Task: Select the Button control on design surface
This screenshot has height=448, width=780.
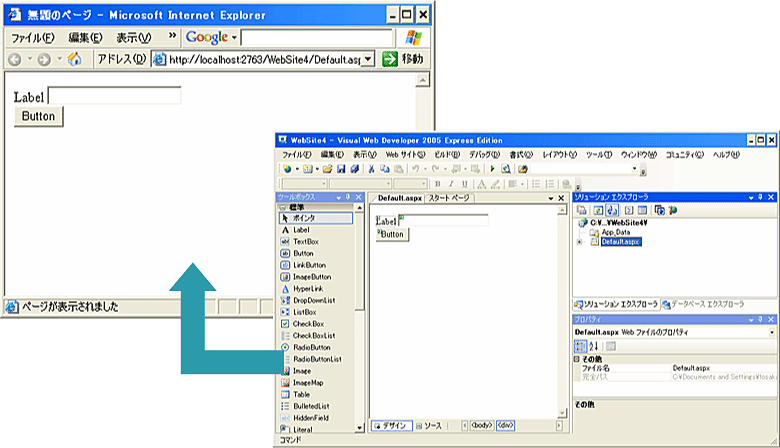Action: coord(392,234)
